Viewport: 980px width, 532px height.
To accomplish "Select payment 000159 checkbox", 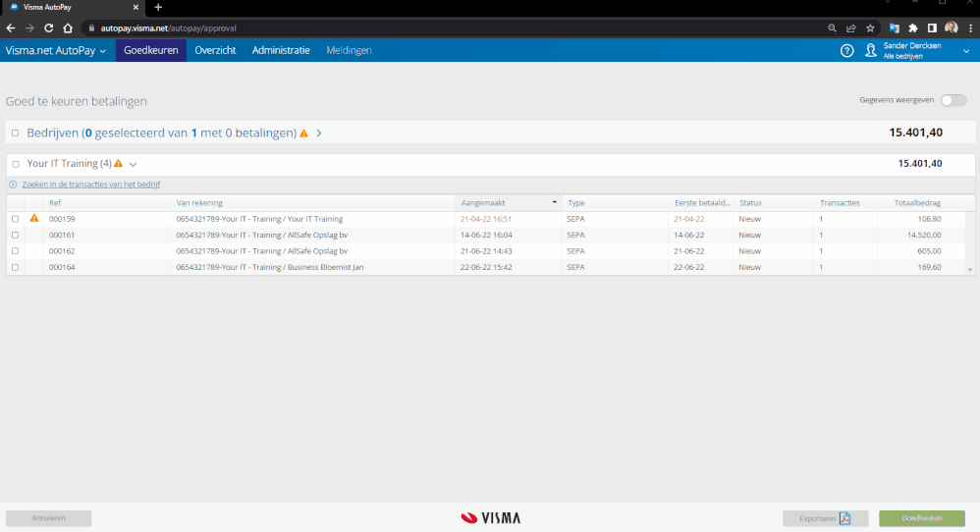I will [15, 219].
